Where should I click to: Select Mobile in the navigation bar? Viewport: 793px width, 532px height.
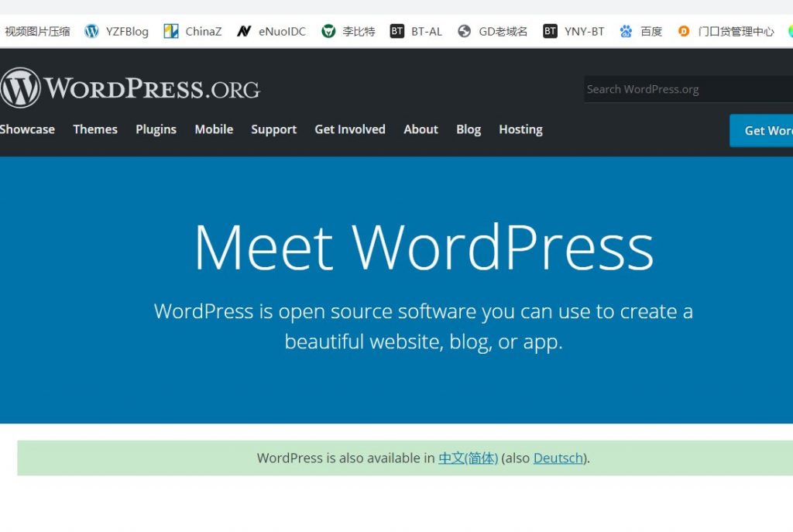pos(214,129)
